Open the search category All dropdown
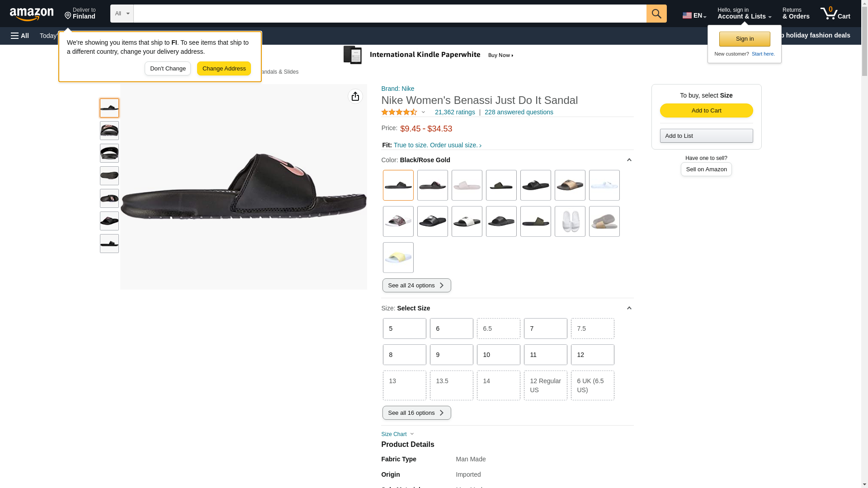This screenshot has width=868, height=488. point(122,14)
